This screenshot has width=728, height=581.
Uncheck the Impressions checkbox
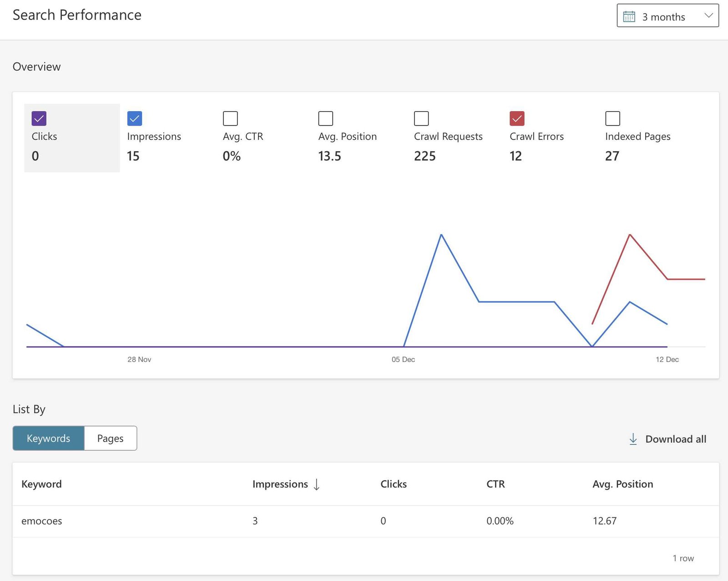pyautogui.click(x=135, y=118)
